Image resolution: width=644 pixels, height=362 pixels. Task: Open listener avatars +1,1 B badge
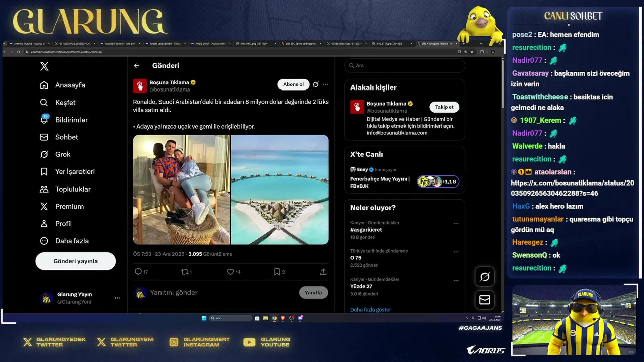click(x=438, y=182)
